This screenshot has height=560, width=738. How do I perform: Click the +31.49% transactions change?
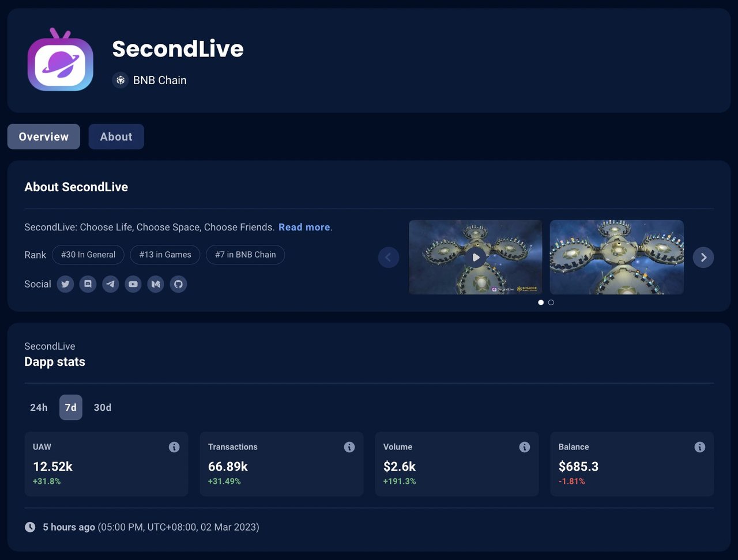click(225, 481)
